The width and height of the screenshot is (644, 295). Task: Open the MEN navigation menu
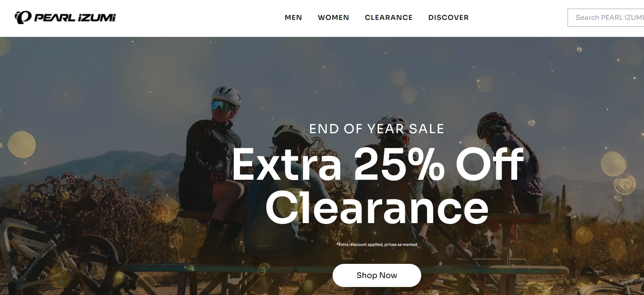[293, 17]
